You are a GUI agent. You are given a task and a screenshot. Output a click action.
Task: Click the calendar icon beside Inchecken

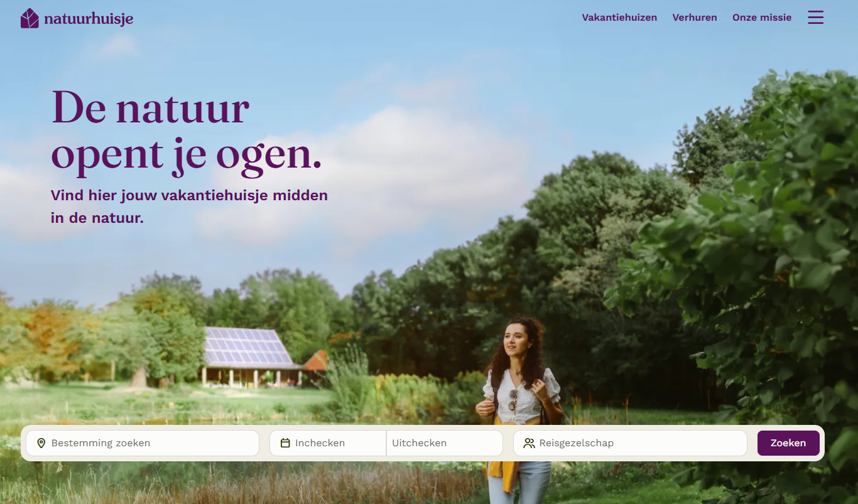(285, 443)
